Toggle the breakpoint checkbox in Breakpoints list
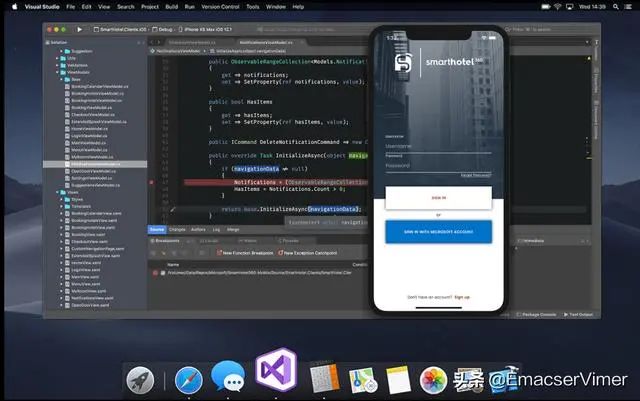Image resolution: width=640 pixels, height=401 pixels. pyautogui.click(x=155, y=272)
